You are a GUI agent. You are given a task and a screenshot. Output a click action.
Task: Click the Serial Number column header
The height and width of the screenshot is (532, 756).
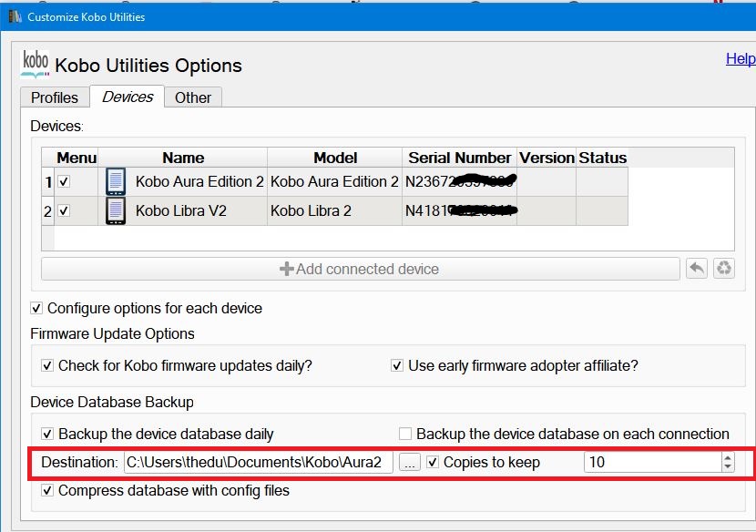point(459,158)
